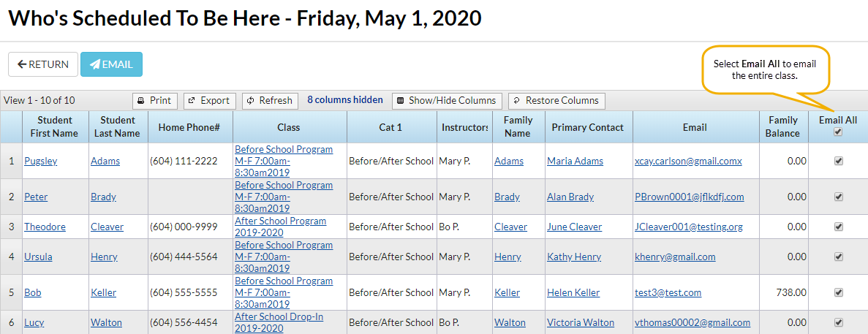
Task: Sort by Family Balance column header
Action: [x=783, y=127]
